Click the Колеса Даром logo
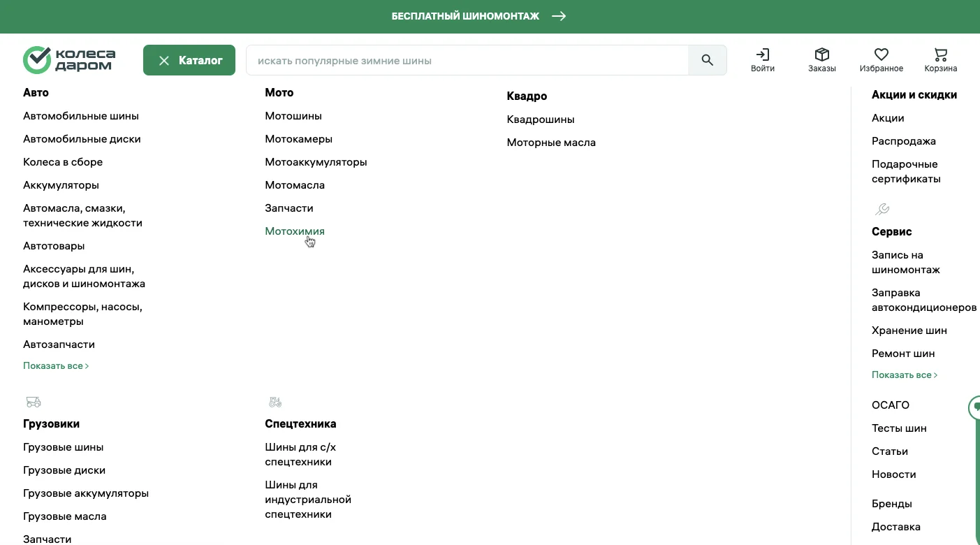The height and width of the screenshot is (545, 980). (x=68, y=60)
